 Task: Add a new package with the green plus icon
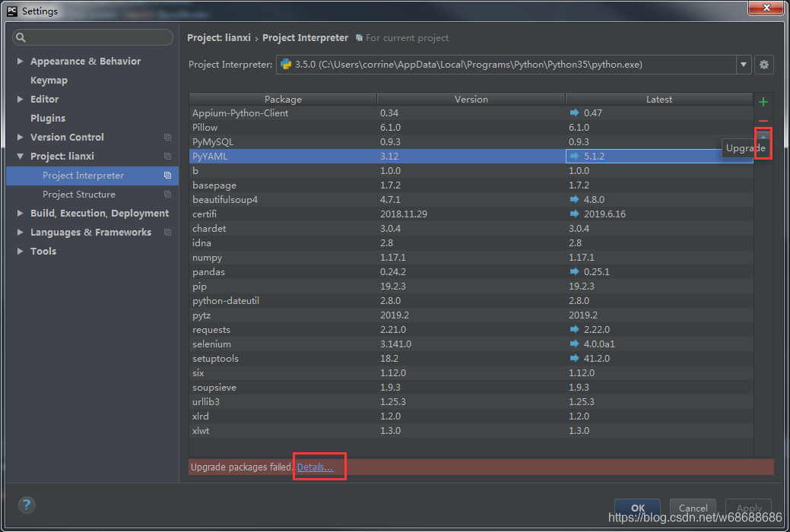tap(763, 100)
